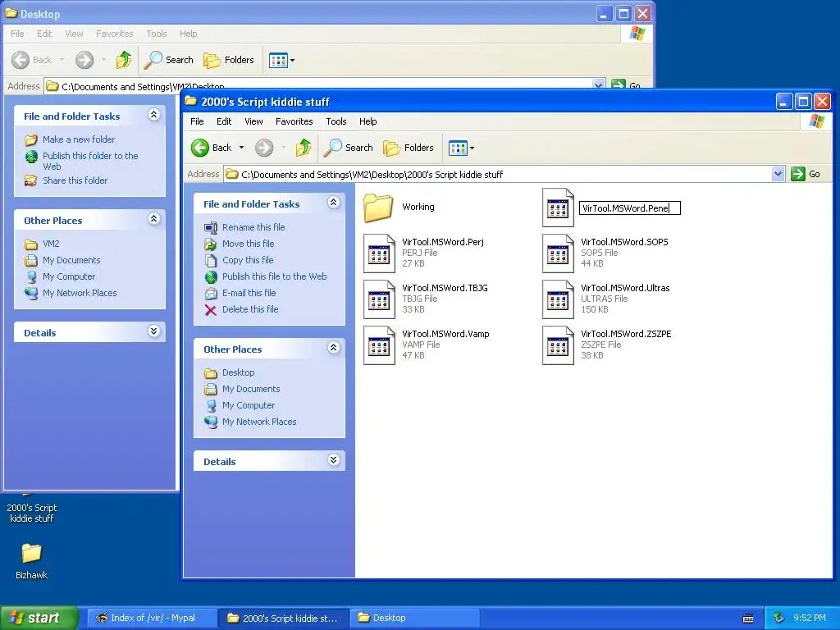Switch to Index of /vir/ - Mypal taskbar button

tap(151, 619)
